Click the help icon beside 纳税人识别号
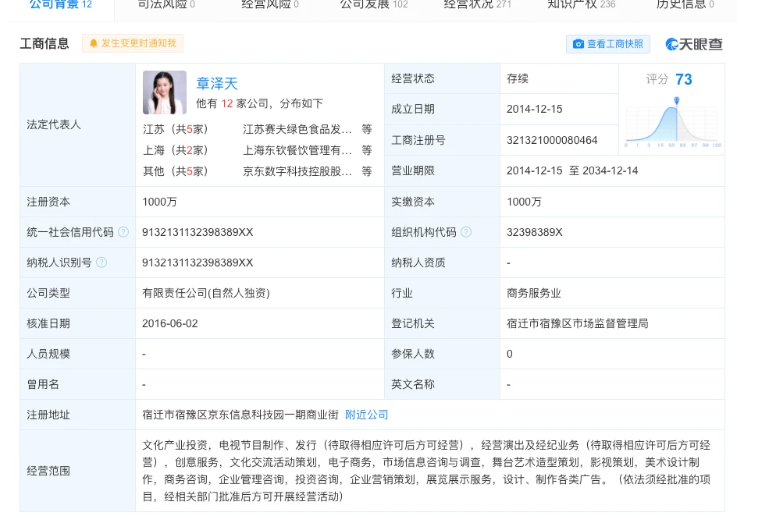Viewport: 758px width, 518px height. [x=102, y=262]
